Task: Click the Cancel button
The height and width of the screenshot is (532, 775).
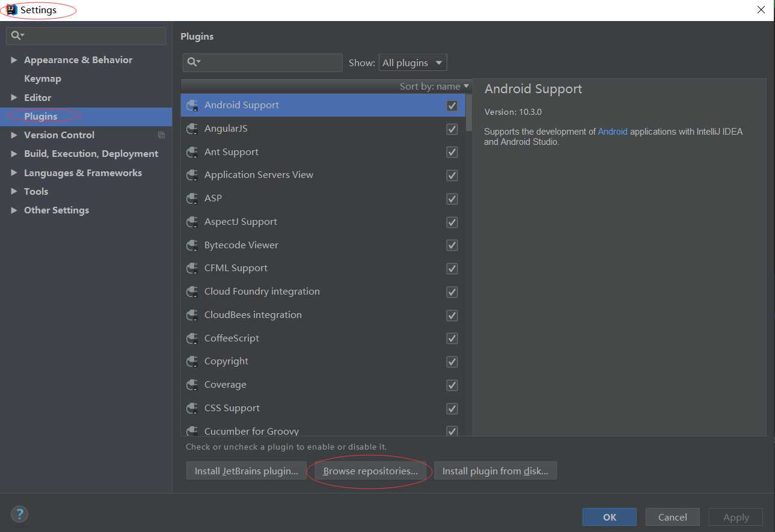Action: click(672, 517)
